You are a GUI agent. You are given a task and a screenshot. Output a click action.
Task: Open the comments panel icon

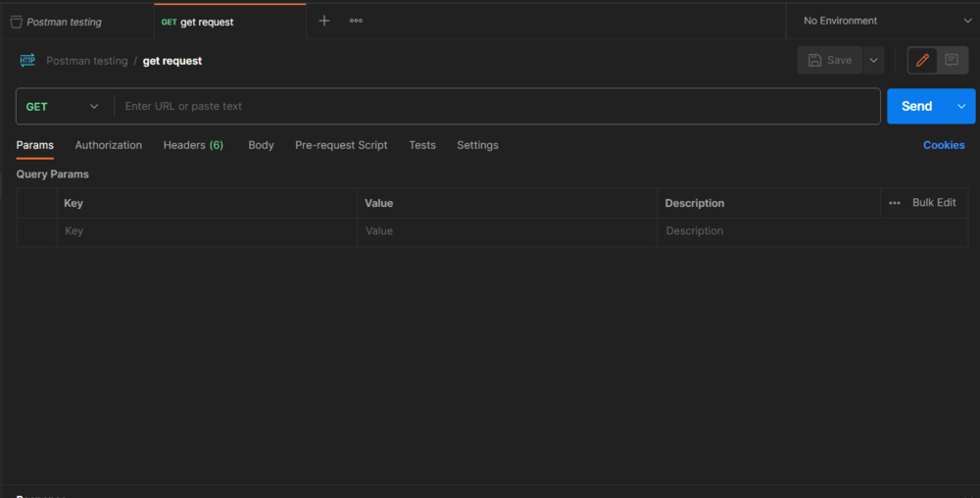952,60
